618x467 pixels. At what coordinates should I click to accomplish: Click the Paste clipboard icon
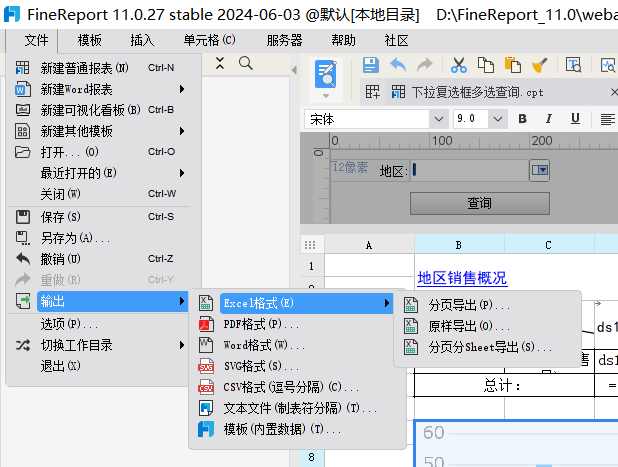[x=512, y=65]
